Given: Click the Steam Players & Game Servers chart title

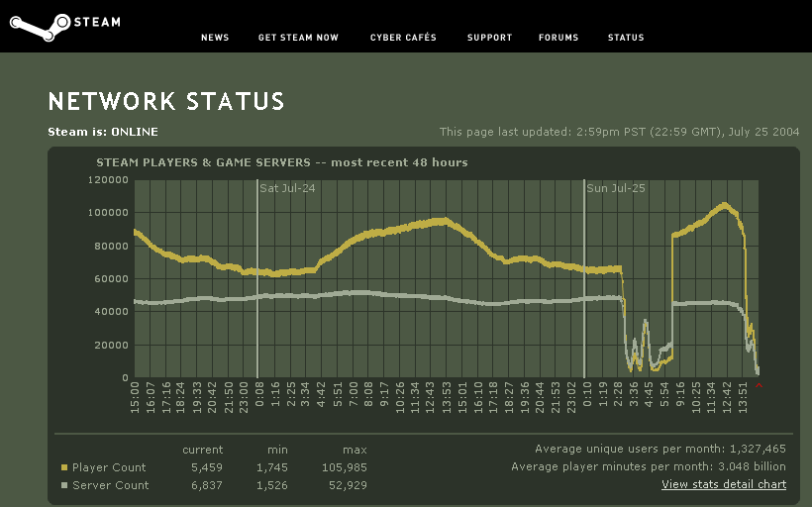Looking at the screenshot, I should 281,162.
